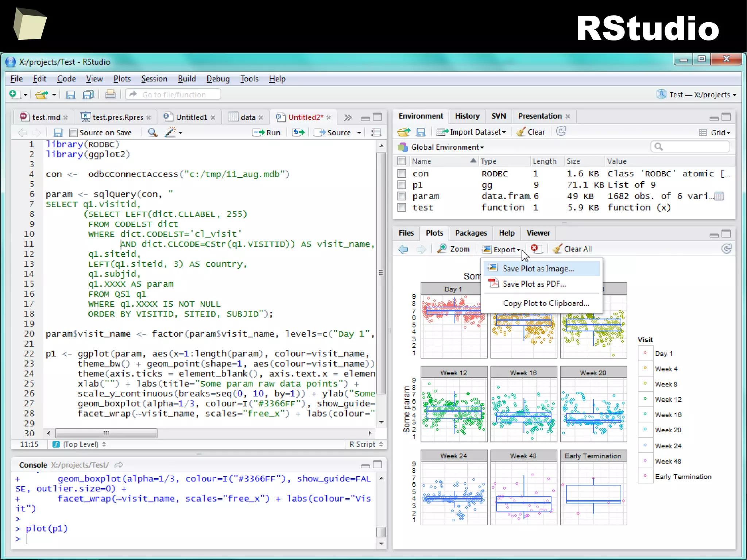
Task: Go back to previous source location arrow
Action: [x=23, y=133]
